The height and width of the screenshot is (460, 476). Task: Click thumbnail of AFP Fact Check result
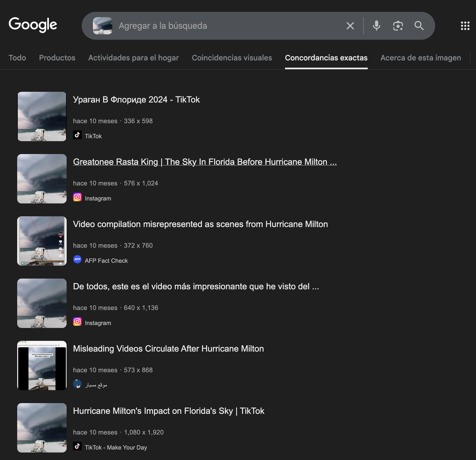pos(42,241)
